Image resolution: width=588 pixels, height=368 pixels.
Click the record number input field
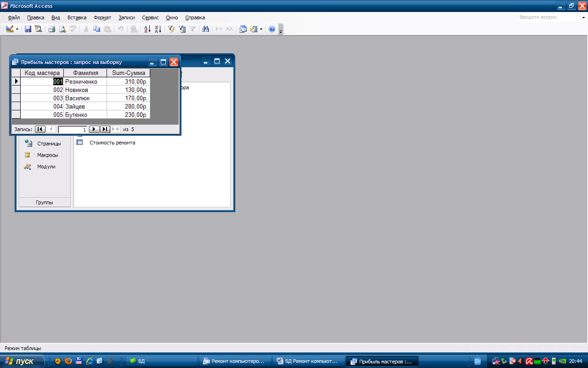coord(73,130)
